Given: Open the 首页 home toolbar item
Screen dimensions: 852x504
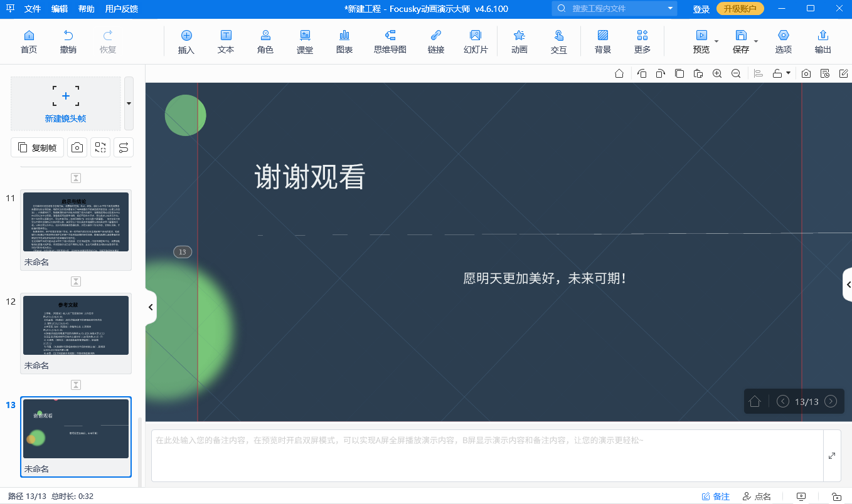Looking at the screenshot, I should pyautogui.click(x=29, y=42).
